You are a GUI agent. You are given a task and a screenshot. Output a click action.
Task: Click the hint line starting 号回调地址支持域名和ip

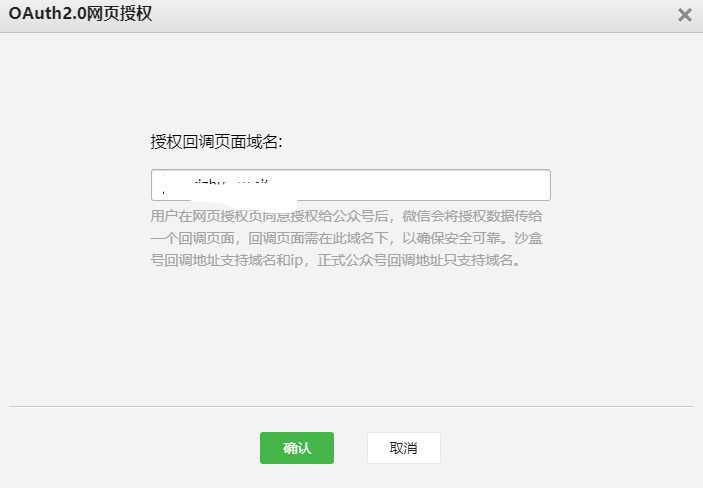pos(335,260)
